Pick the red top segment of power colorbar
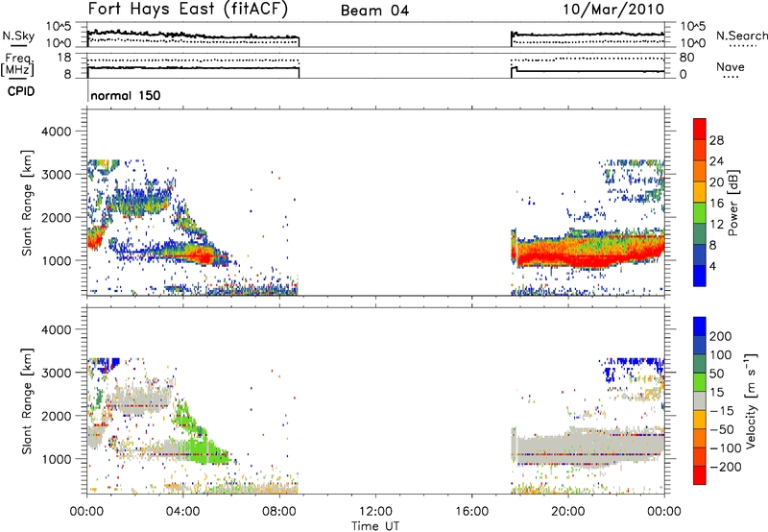The width and height of the screenshot is (768, 532). coord(700,129)
